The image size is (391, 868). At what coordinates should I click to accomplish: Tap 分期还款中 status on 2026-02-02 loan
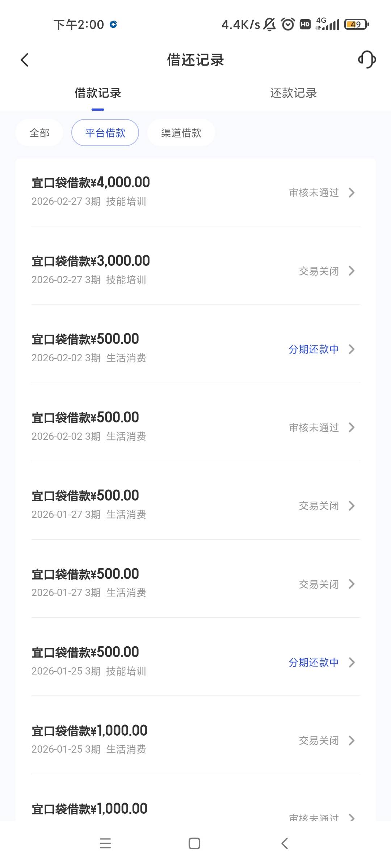[314, 349]
